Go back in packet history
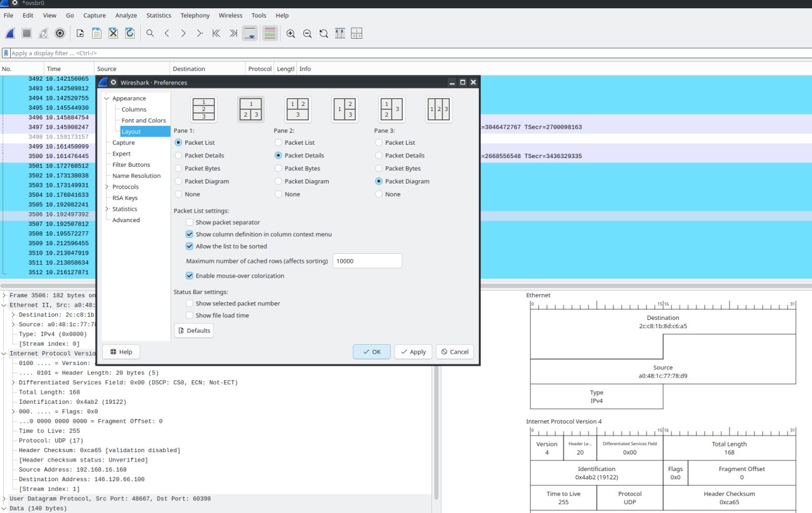 pyautogui.click(x=167, y=33)
